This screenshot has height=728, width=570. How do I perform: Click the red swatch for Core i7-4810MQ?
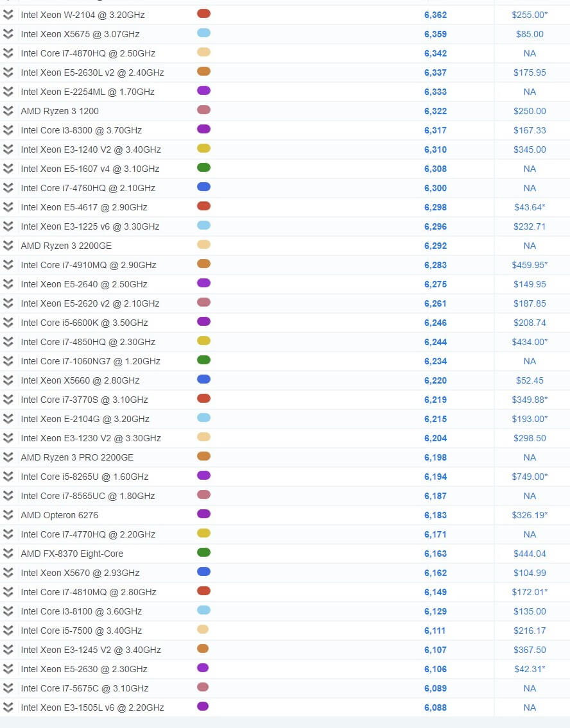coord(203,591)
